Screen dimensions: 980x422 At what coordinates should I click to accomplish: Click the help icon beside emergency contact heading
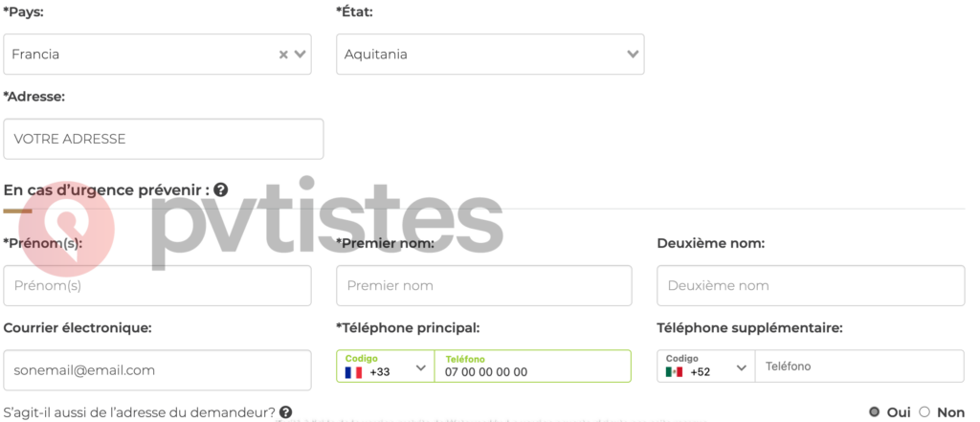point(221,190)
